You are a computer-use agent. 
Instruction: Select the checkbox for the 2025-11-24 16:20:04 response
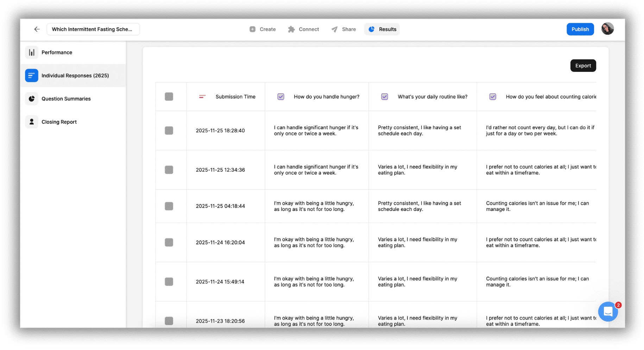click(169, 243)
